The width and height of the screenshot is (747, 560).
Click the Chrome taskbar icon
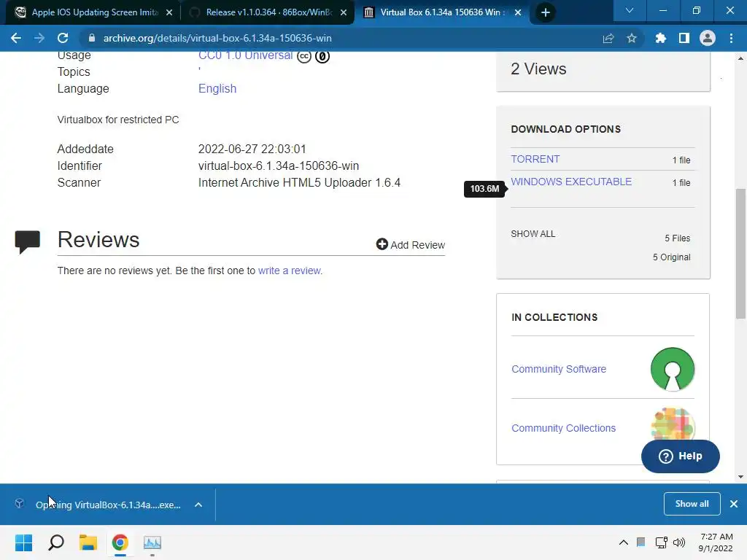coord(120,542)
